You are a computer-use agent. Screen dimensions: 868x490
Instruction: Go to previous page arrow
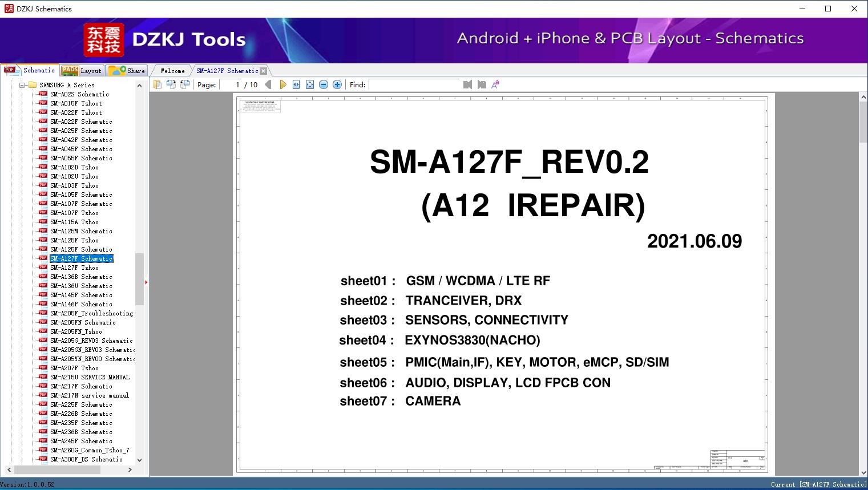click(x=268, y=84)
